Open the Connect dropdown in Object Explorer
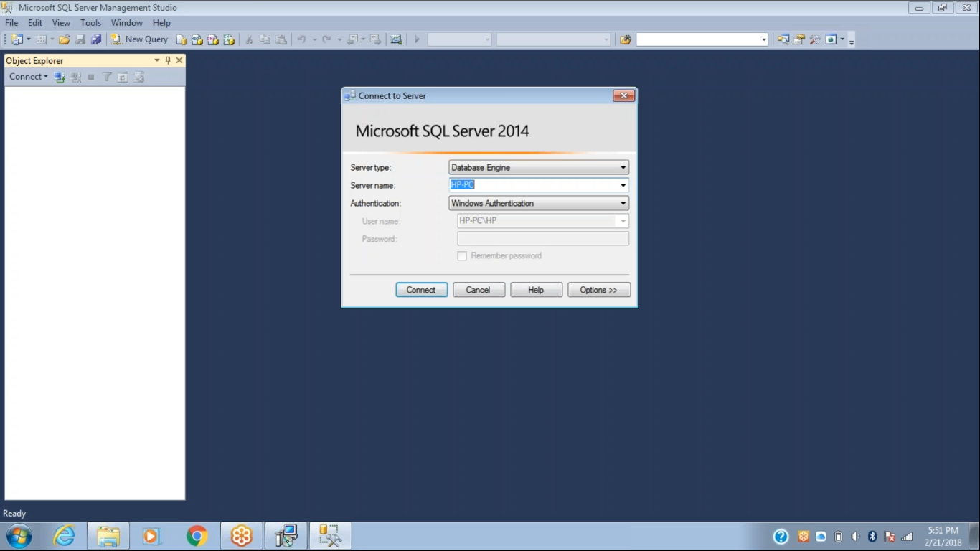Viewport: 980px width, 551px height. pos(28,77)
